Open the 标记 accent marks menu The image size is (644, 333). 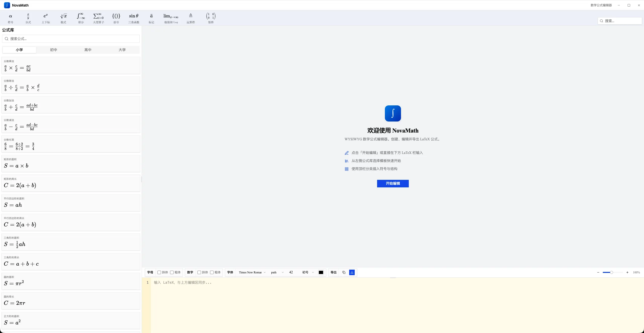pos(151,18)
